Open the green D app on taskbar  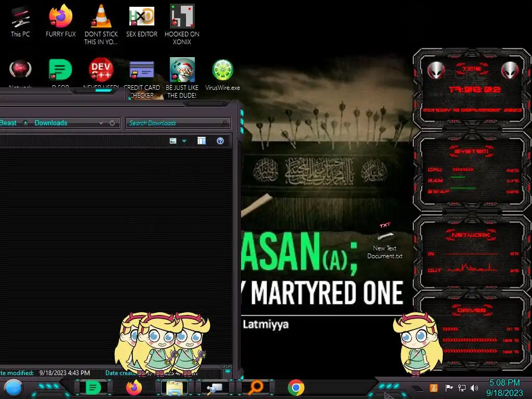point(93,388)
